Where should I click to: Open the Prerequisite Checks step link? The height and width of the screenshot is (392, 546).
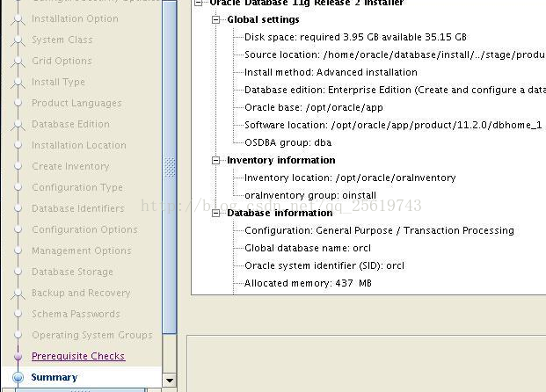[x=78, y=356]
